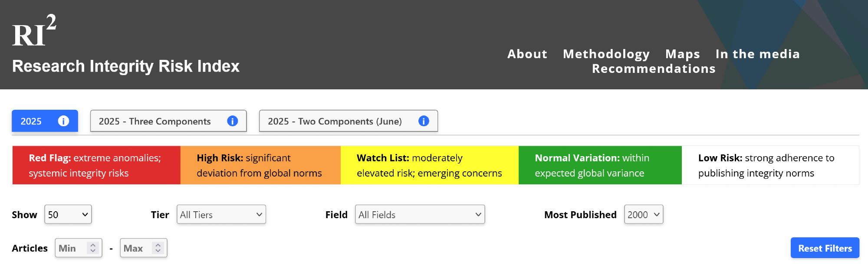Open the 2025 - Three Components tab
The width and height of the screenshot is (868, 275).
(155, 121)
